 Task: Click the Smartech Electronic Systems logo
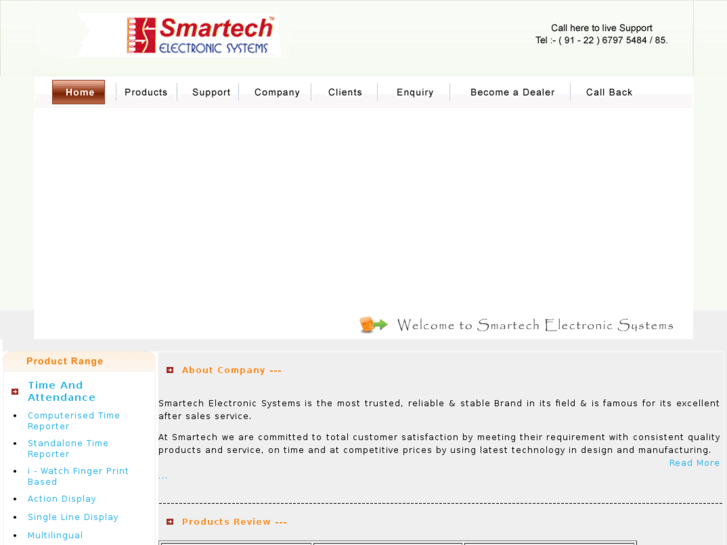[200, 35]
